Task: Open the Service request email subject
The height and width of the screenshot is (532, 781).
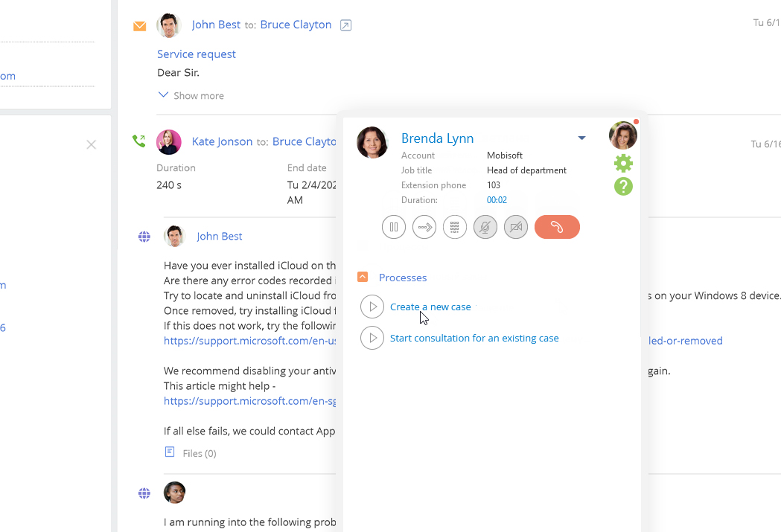Action: coord(197,54)
